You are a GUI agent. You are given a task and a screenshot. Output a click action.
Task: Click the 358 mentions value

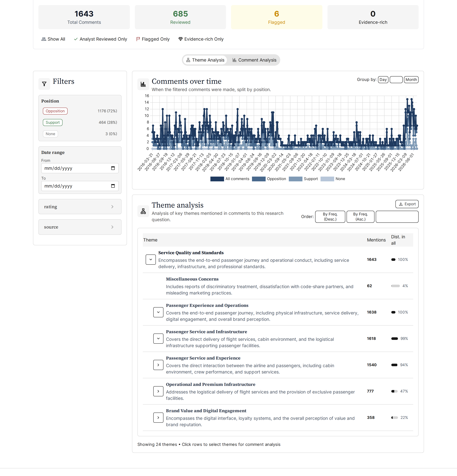click(x=371, y=418)
